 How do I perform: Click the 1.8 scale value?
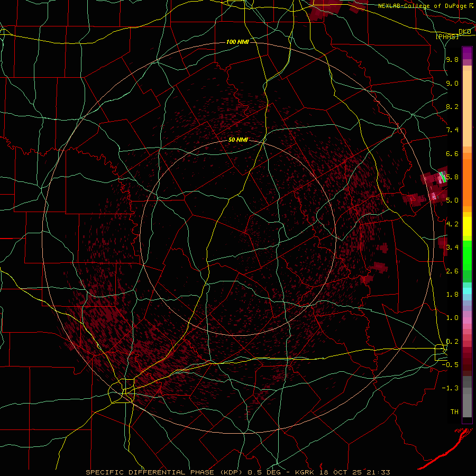coord(452,295)
